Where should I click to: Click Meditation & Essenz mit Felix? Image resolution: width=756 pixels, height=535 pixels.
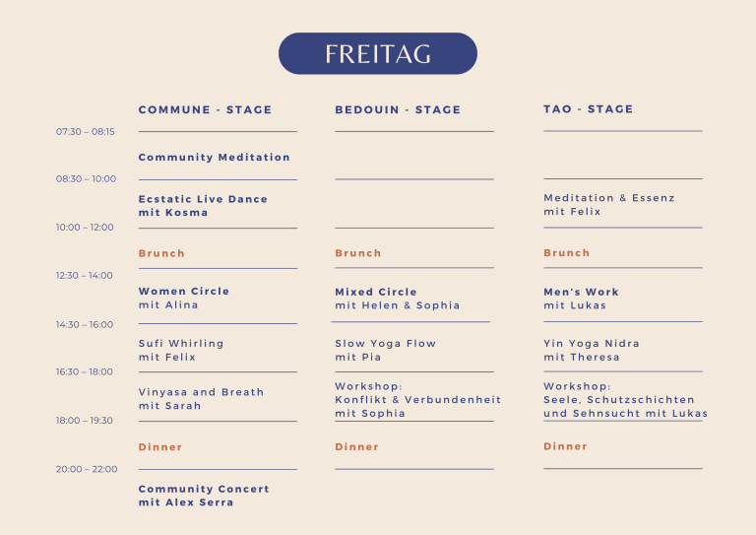609,205
